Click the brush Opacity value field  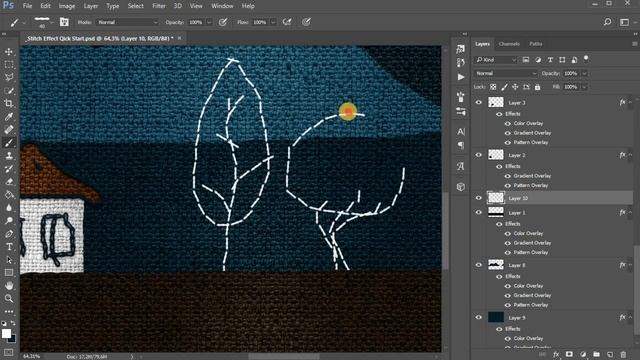196,22
